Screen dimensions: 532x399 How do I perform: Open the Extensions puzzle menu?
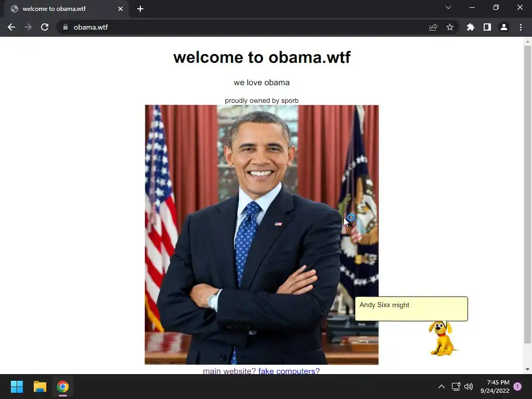471,27
